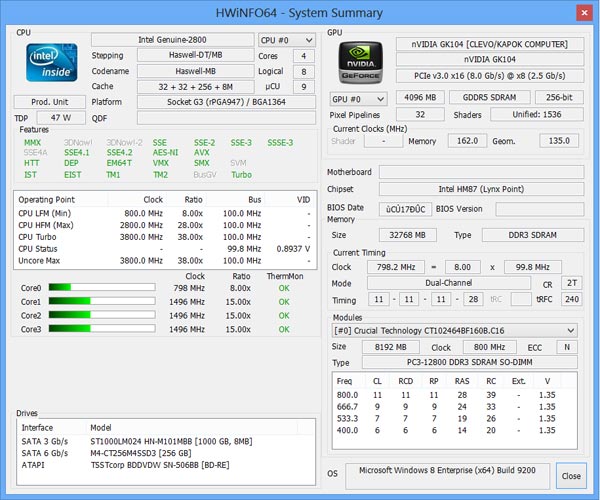Viewport: 600px width, 500px height.
Task: Click the Operating Point column header
Action: tap(62, 200)
